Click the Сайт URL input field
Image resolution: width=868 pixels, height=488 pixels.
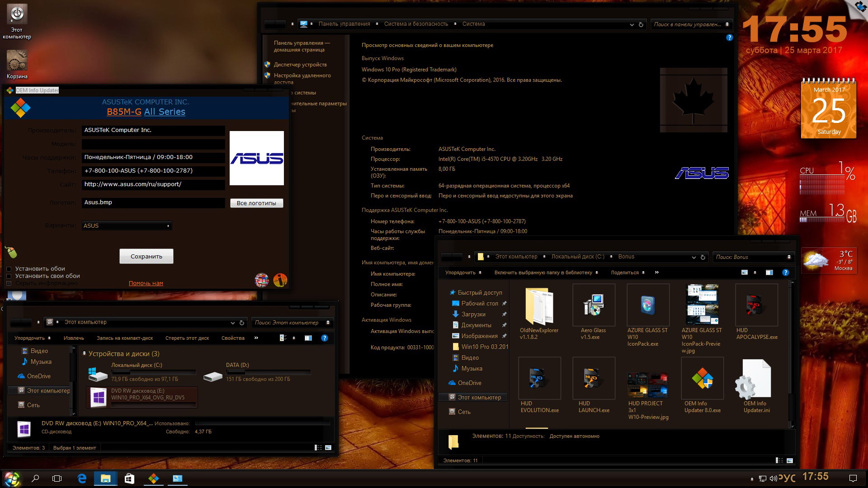153,184
